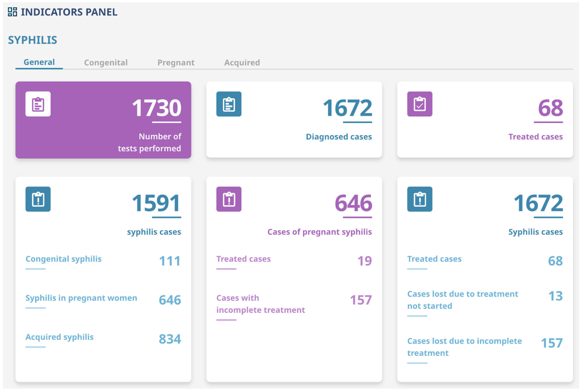Image resolution: width=582 pixels, height=392 pixels.
Task: Select Cases lost due to treatment not started
Action: point(462,300)
